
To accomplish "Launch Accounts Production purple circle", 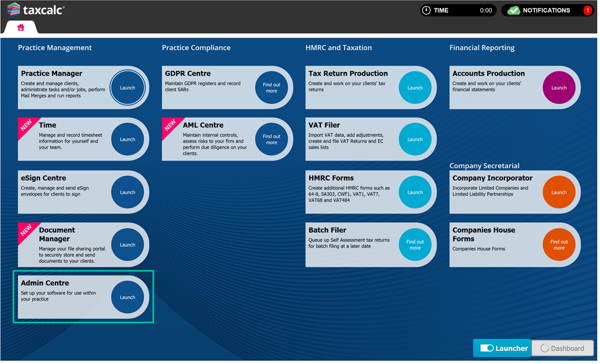I will [559, 88].
